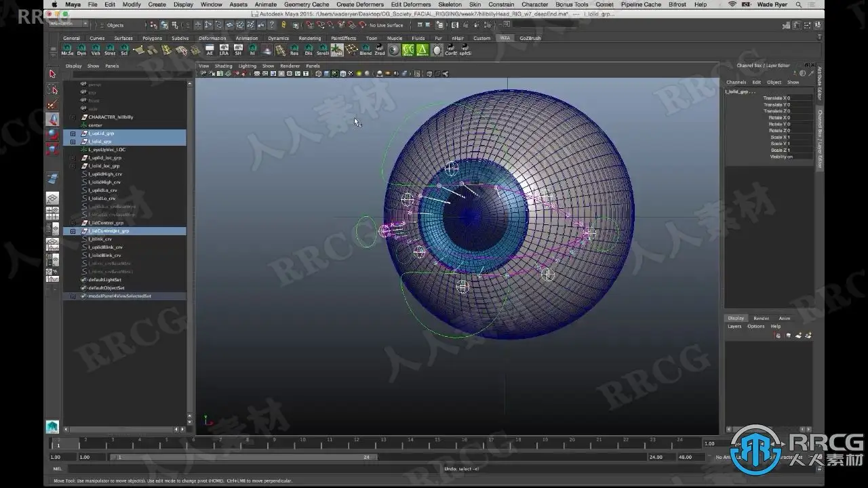Switch to the Render layer tab
Screen dimensions: 868x488
point(762,318)
